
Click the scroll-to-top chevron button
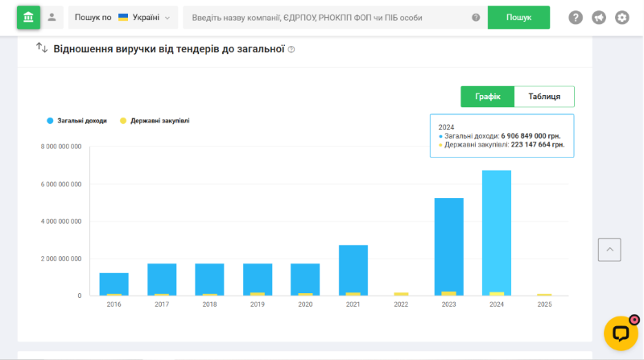609,250
